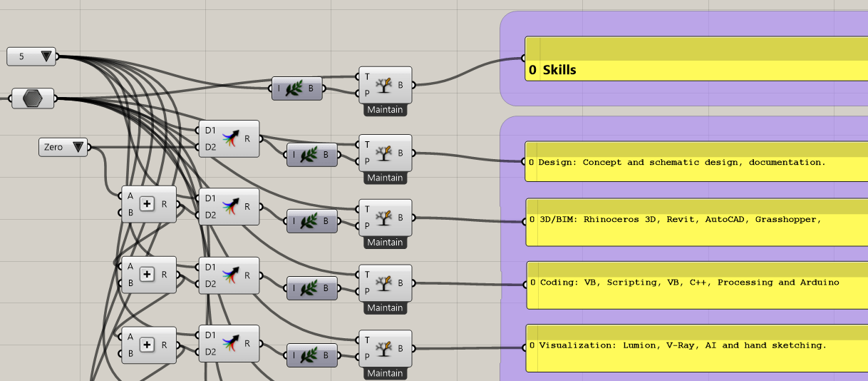Click the tree icon on Maintain component feeding Visualization
The height and width of the screenshot is (381, 868).
pyautogui.click(x=385, y=350)
